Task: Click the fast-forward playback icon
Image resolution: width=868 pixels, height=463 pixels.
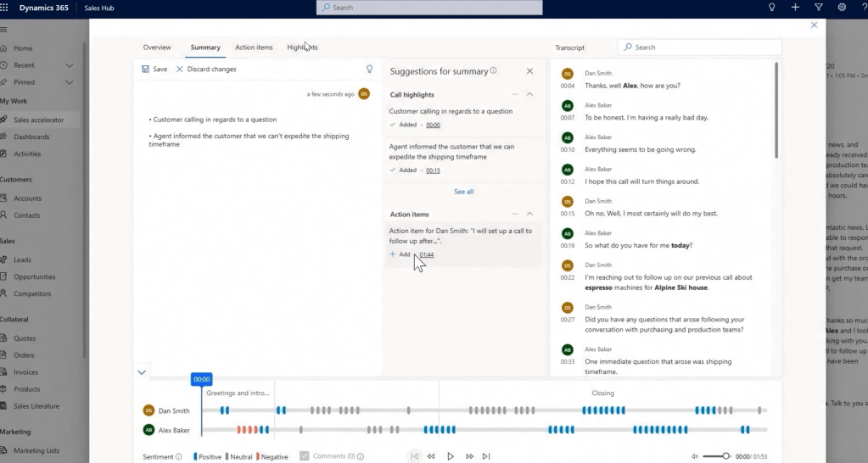Action: pyautogui.click(x=469, y=456)
